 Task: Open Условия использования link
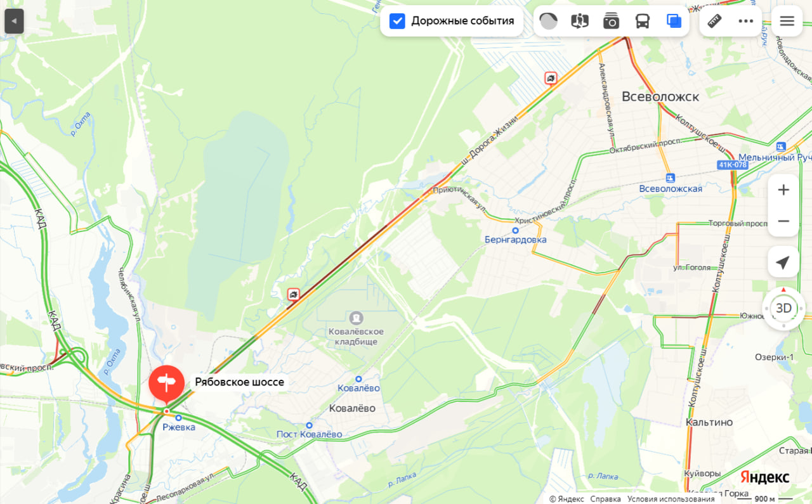tap(671, 499)
